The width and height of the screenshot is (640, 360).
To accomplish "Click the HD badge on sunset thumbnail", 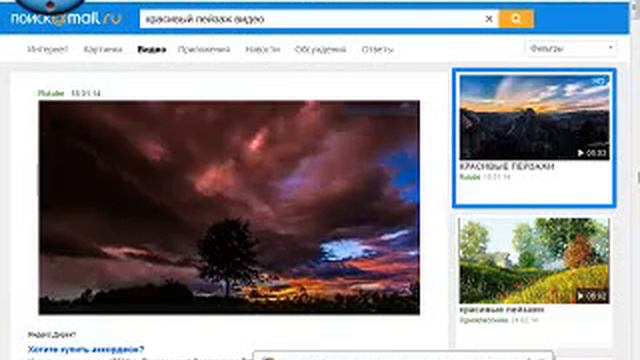I will [599, 81].
